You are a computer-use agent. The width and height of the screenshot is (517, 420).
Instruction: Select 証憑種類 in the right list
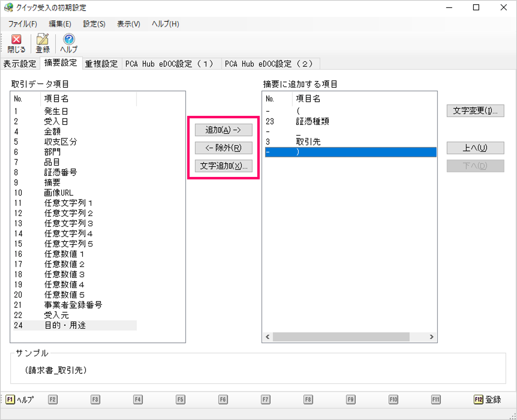coord(312,121)
